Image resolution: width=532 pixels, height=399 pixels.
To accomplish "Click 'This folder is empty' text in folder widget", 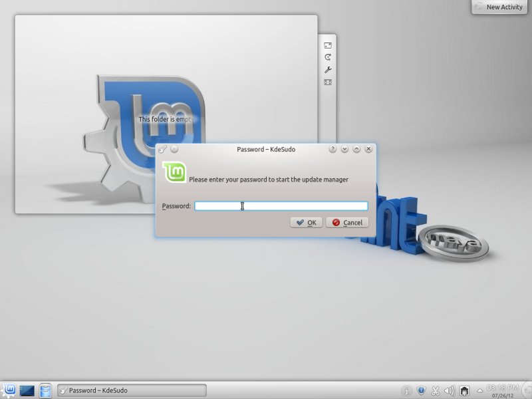I will [x=166, y=119].
